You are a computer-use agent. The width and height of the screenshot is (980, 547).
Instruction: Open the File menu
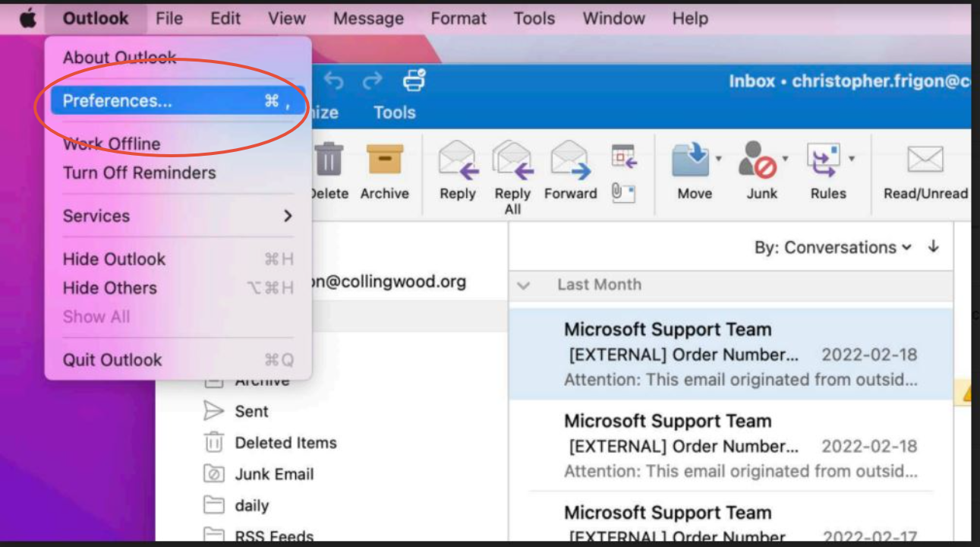tap(169, 18)
